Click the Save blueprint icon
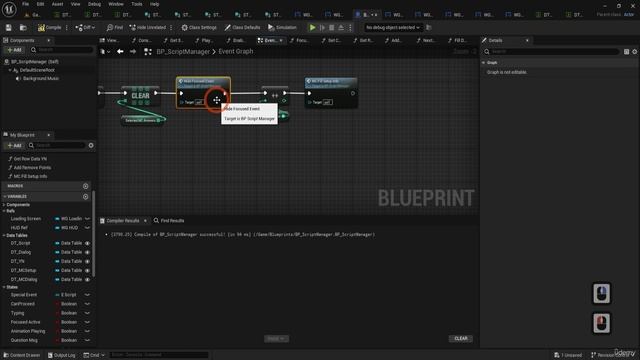The image size is (640, 360). (9, 27)
